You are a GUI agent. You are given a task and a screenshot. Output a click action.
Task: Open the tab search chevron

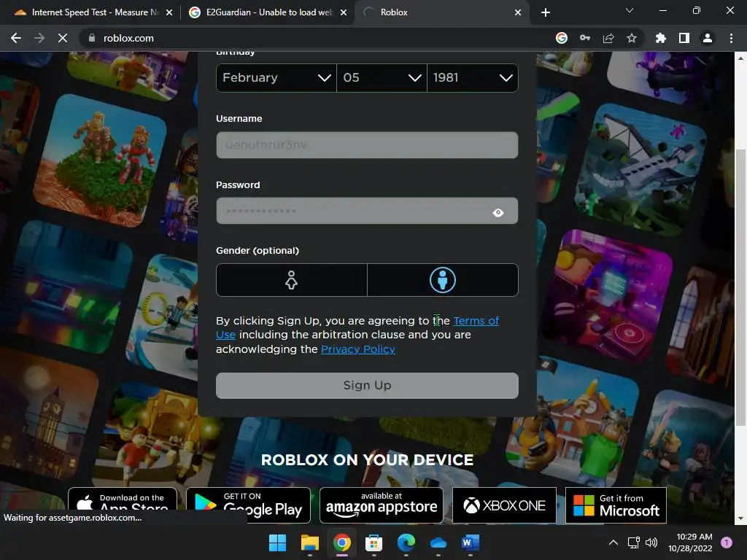[630, 10]
